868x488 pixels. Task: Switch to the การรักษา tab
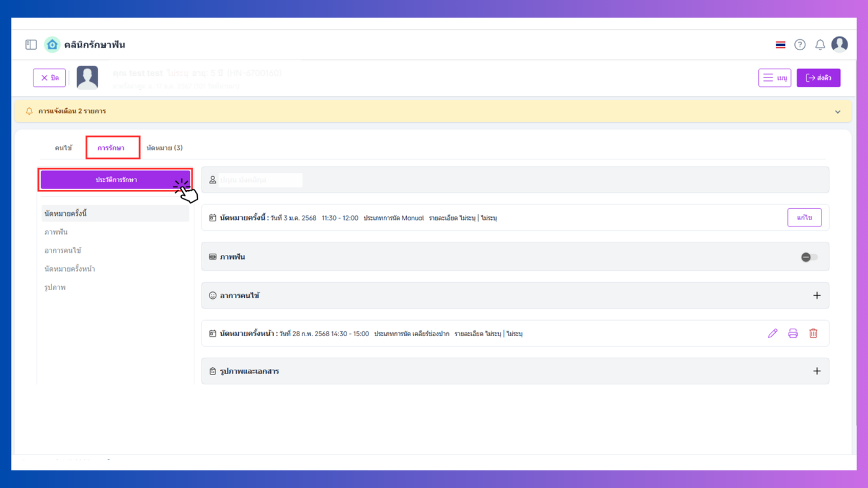tap(111, 148)
